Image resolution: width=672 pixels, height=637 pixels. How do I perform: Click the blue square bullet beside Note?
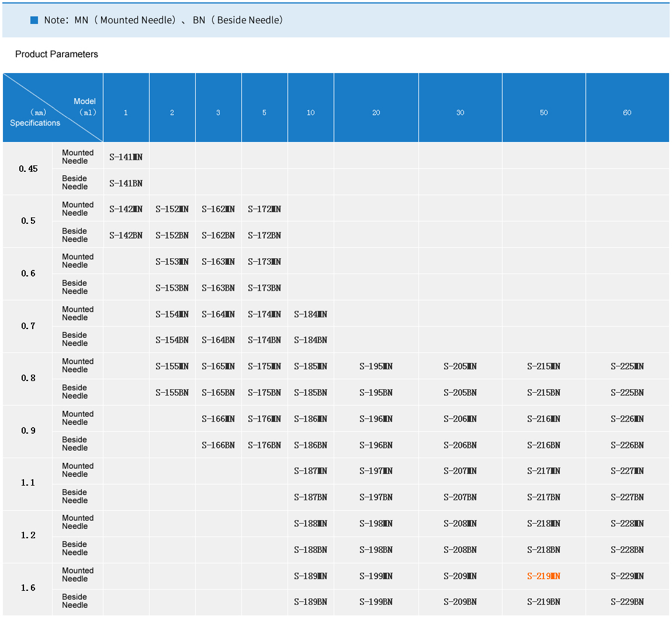click(x=34, y=20)
